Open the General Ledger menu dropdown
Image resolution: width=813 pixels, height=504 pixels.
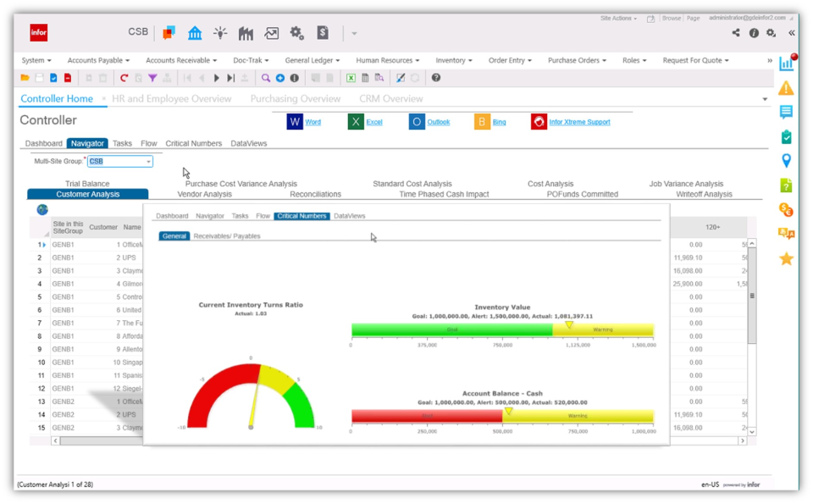click(312, 61)
